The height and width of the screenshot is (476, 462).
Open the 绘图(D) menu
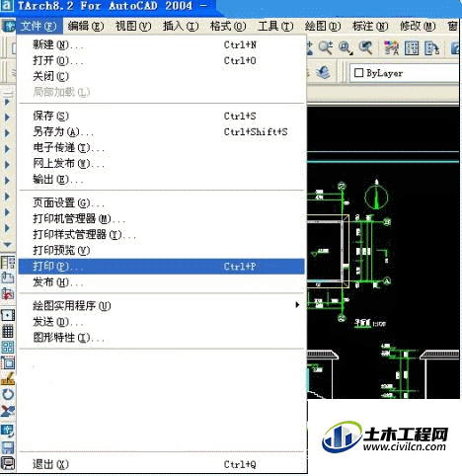click(x=323, y=26)
